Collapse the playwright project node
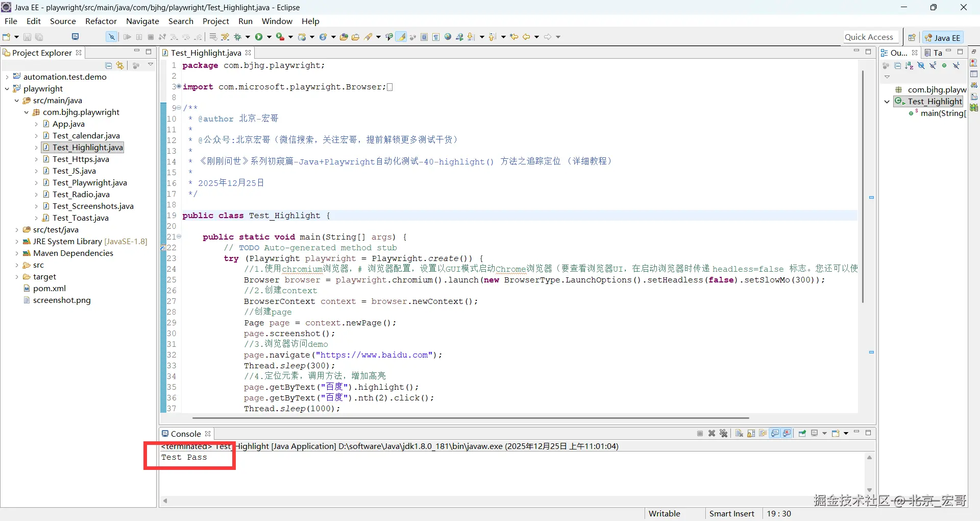 (x=7, y=89)
